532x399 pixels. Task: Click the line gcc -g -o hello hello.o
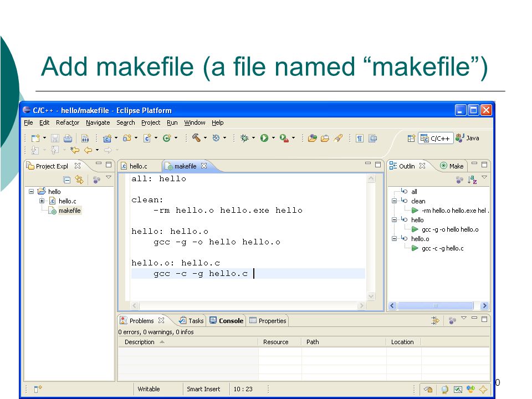(217, 242)
